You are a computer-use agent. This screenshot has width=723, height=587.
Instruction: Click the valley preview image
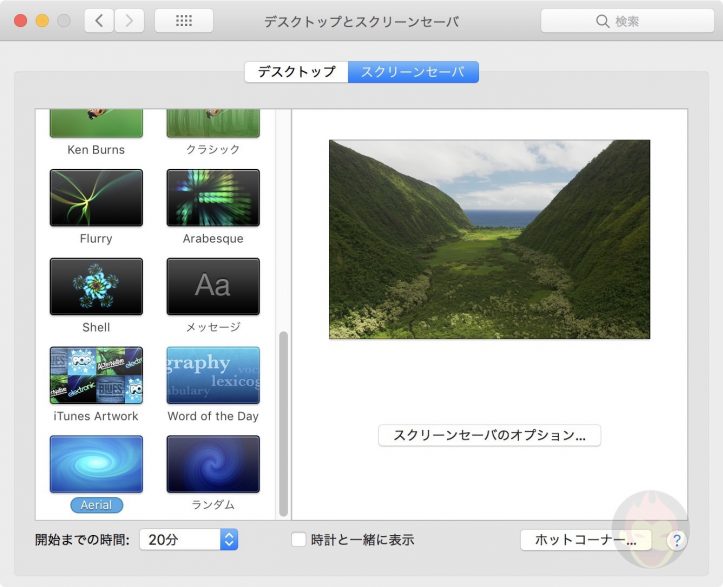pyautogui.click(x=489, y=239)
